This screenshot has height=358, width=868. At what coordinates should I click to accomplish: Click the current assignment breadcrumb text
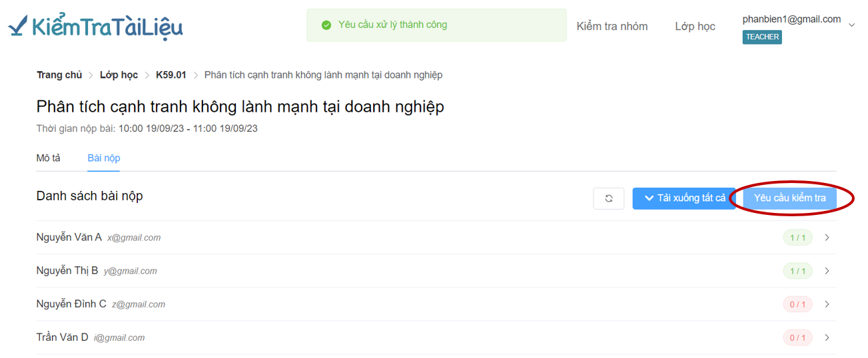point(323,75)
